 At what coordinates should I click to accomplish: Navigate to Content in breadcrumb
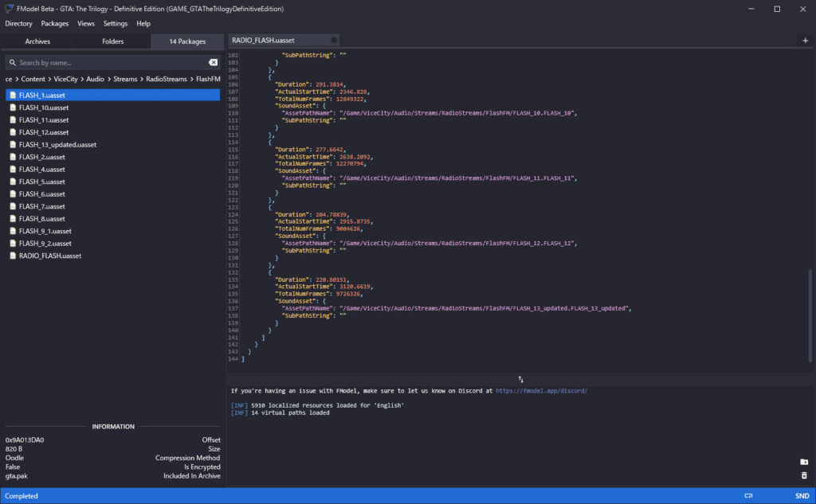tap(33, 79)
